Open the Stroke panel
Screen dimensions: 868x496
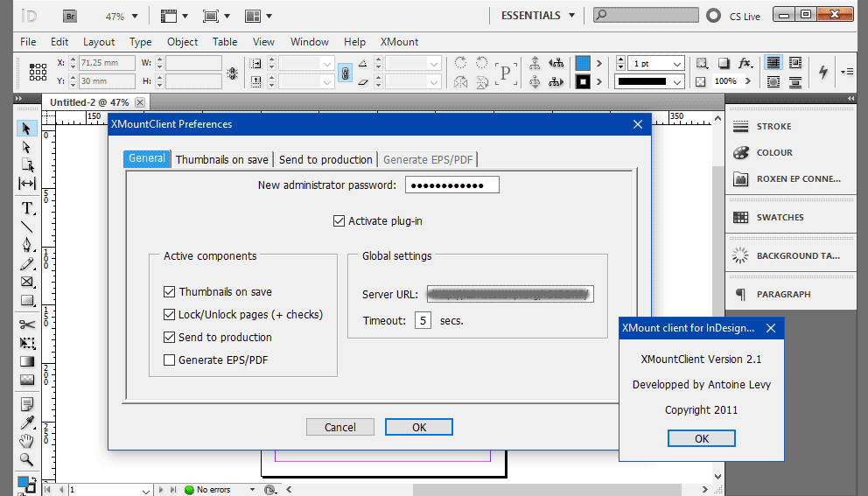coord(773,126)
